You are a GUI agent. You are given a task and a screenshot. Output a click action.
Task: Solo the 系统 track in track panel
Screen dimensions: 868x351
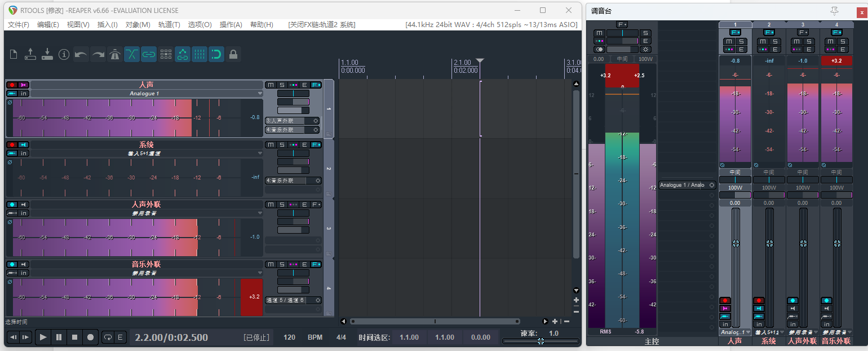click(x=282, y=144)
